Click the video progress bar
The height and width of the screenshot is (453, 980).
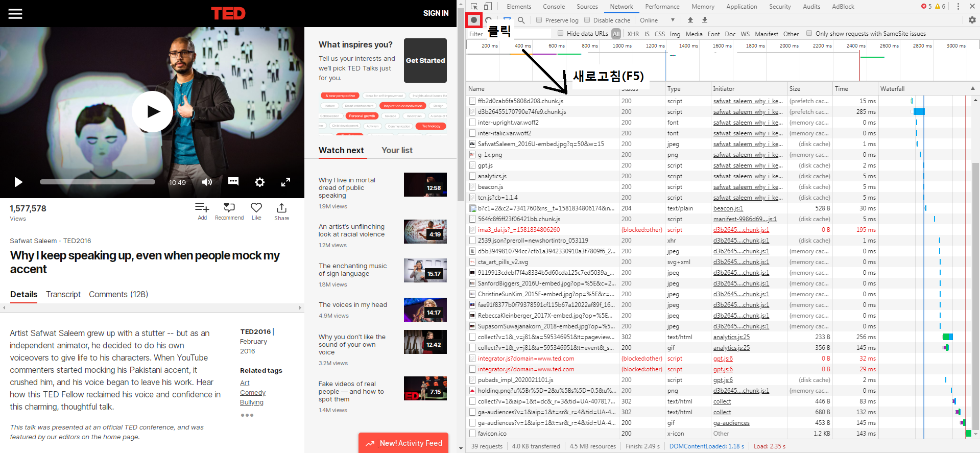(98, 182)
